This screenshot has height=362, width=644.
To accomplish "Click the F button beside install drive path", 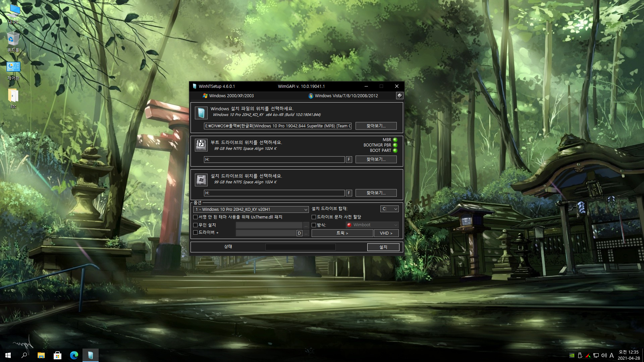I will 349,193.
